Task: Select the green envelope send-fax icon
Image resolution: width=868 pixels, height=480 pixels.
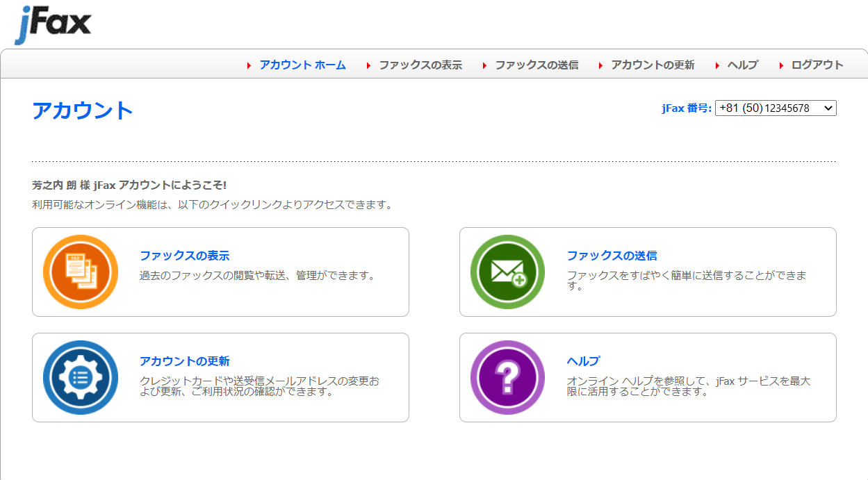Action: click(507, 271)
